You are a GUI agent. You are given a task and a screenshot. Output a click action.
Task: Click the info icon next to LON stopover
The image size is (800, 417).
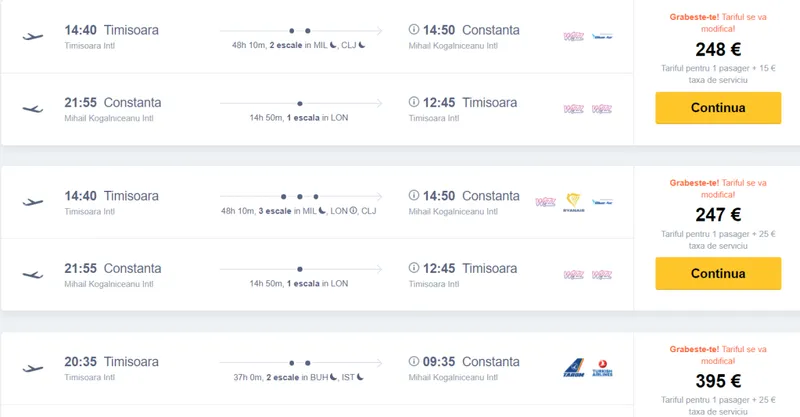pos(353,210)
